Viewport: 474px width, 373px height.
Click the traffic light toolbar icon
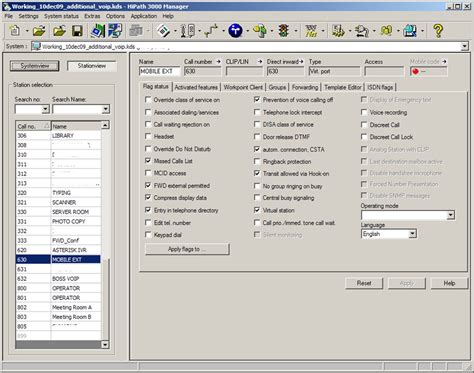[x=284, y=31]
